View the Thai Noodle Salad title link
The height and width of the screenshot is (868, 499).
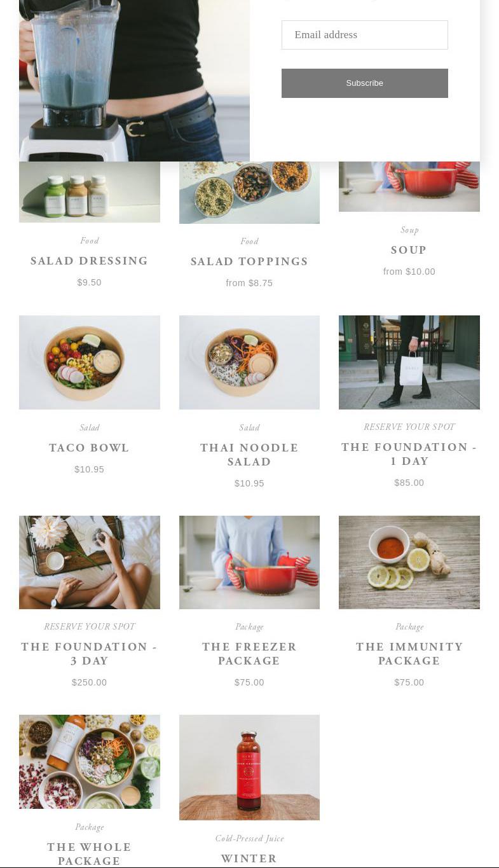tap(249, 455)
